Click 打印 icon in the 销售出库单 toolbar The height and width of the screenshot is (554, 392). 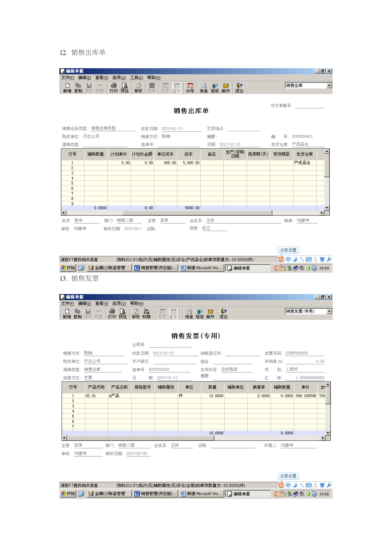click(x=114, y=88)
